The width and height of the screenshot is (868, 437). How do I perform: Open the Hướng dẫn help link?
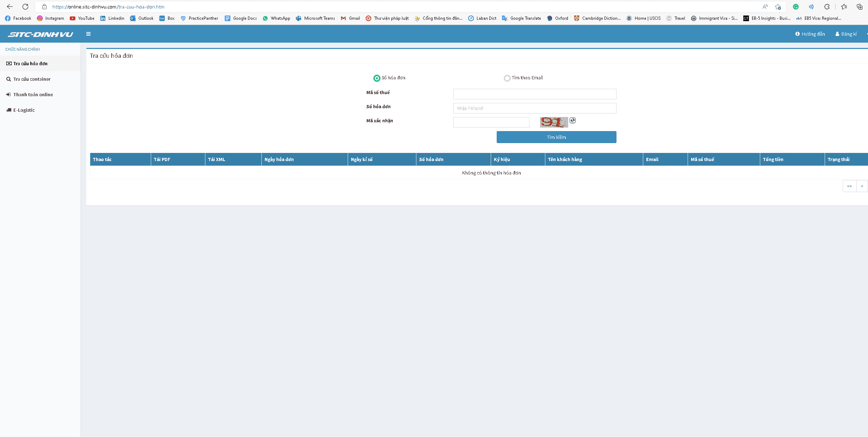pos(810,34)
